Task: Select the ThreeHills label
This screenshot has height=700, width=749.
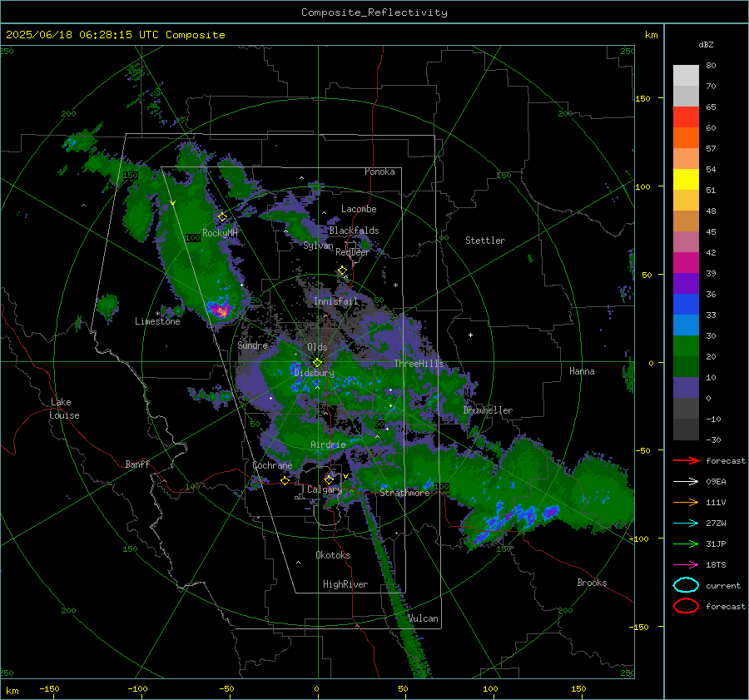Action: [x=419, y=364]
